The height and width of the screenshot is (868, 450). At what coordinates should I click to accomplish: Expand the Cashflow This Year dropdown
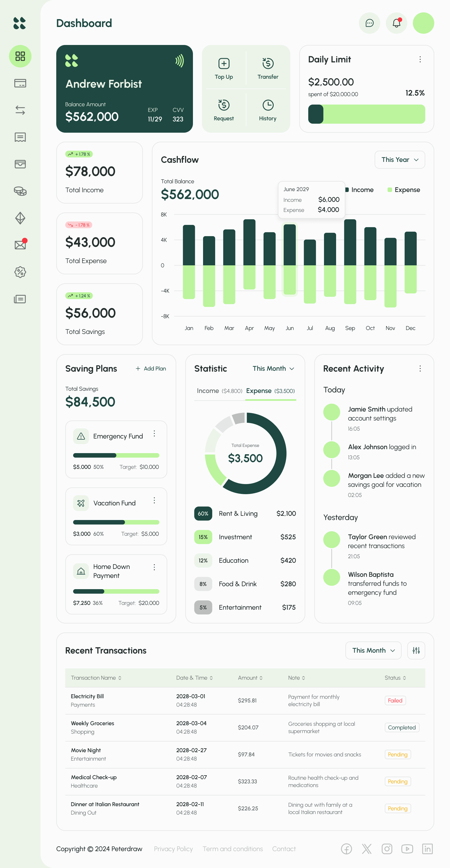tap(399, 160)
